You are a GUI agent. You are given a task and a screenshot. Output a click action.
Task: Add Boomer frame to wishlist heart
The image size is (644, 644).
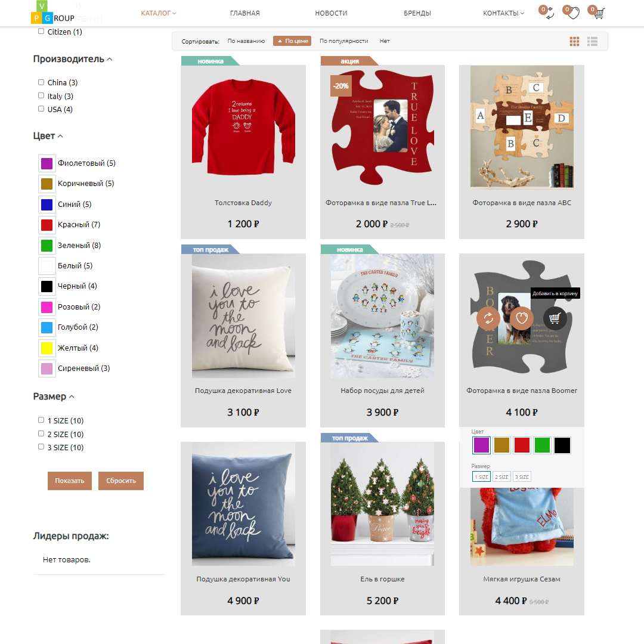pos(522,318)
